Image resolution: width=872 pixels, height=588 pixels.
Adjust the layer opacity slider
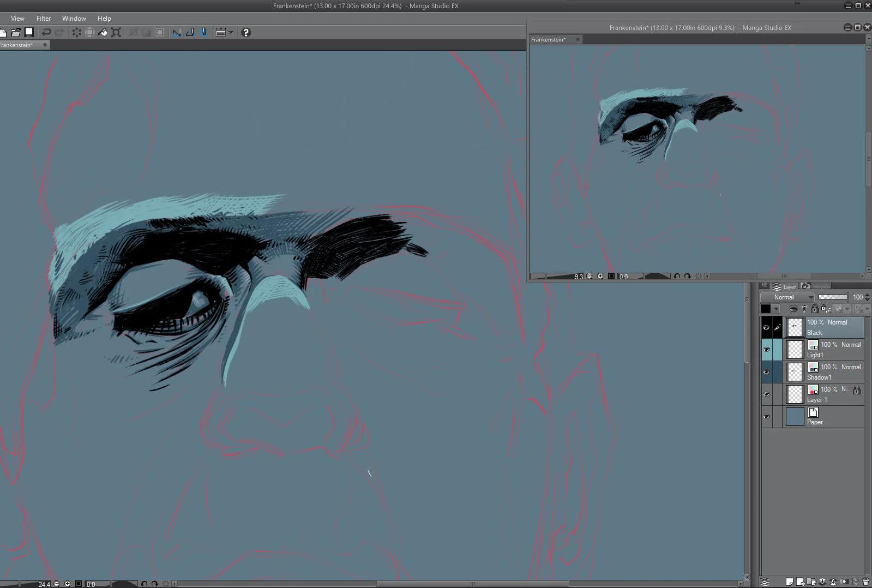(x=833, y=297)
